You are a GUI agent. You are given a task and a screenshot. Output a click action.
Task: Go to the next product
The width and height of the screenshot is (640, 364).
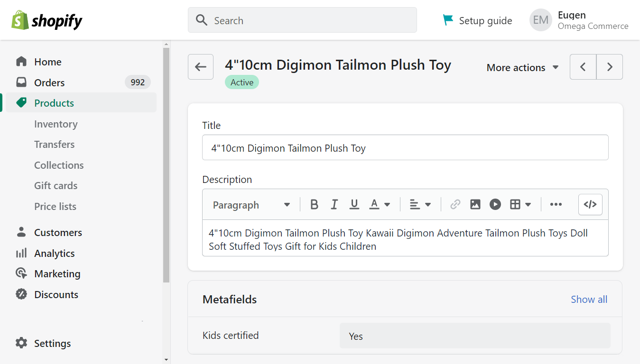(610, 67)
